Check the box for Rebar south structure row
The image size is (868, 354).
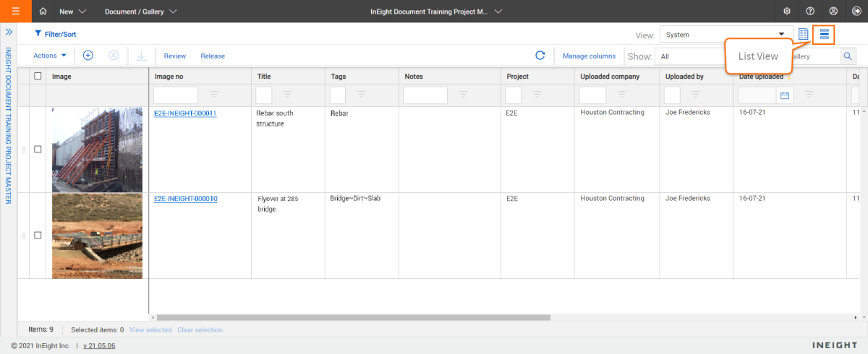(38, 150)
